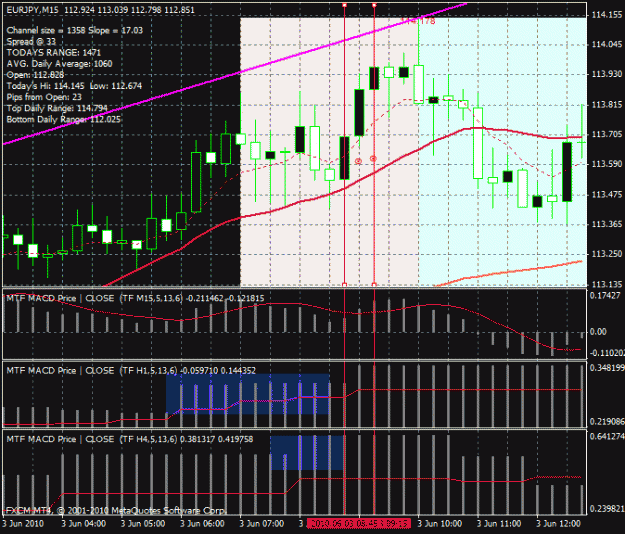
Task: Click the -0.110202 MACD scale value
Action: (607, 353)
